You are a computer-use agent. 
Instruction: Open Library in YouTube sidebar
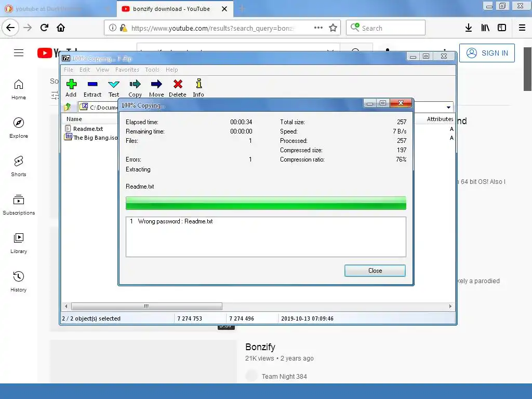pyautogui.click(x=19, y=243)
